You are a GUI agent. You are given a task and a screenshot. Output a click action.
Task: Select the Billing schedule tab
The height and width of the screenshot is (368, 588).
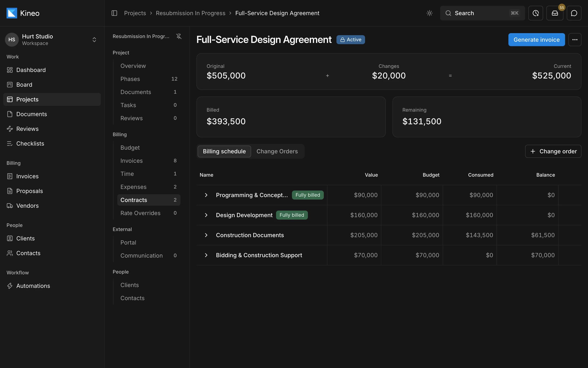[224, 151]
